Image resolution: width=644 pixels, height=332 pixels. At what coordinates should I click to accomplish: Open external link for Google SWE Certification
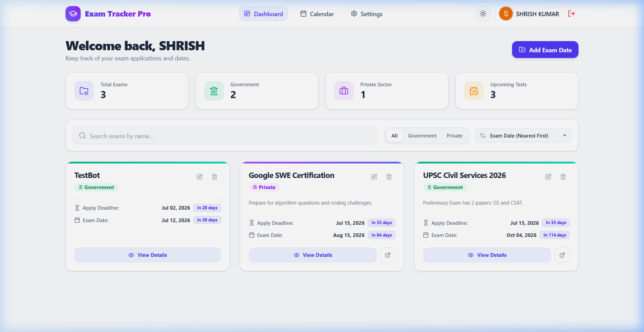coord(387,255)
